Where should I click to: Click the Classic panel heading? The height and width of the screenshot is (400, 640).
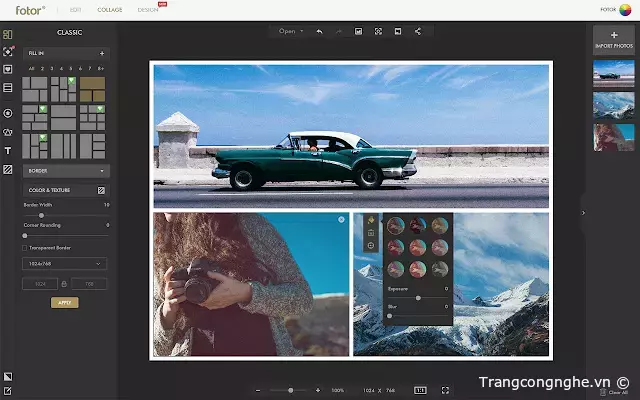(69, 32)
